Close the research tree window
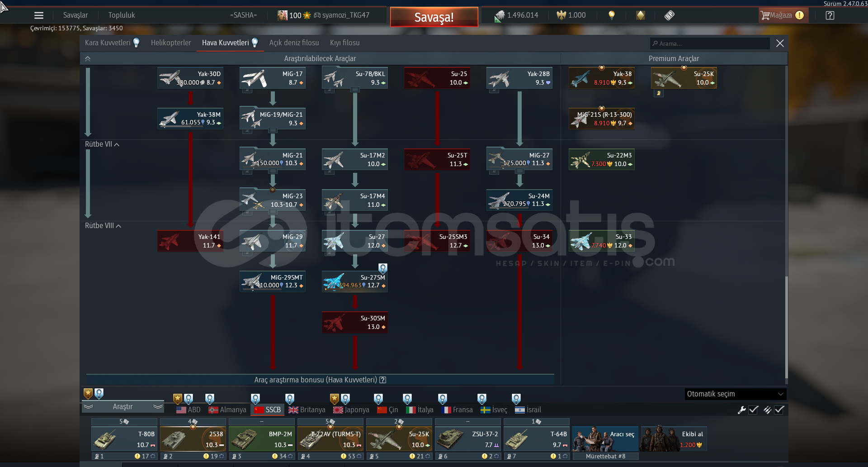Image resolution: width=868 pixels, height=467 pixels. coord(780,43)
